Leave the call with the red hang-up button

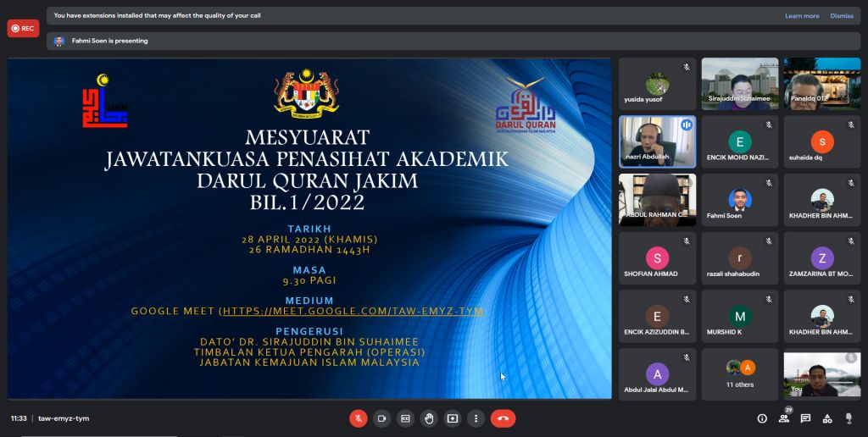[x=503, y=418]
